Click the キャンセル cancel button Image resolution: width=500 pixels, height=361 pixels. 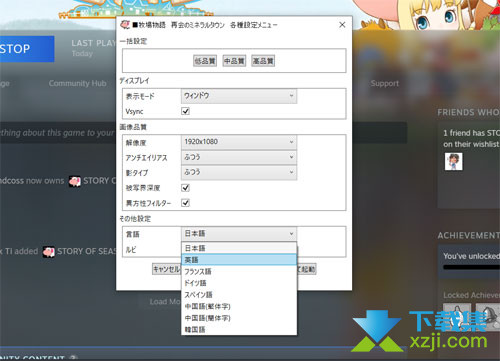[167, 269]
